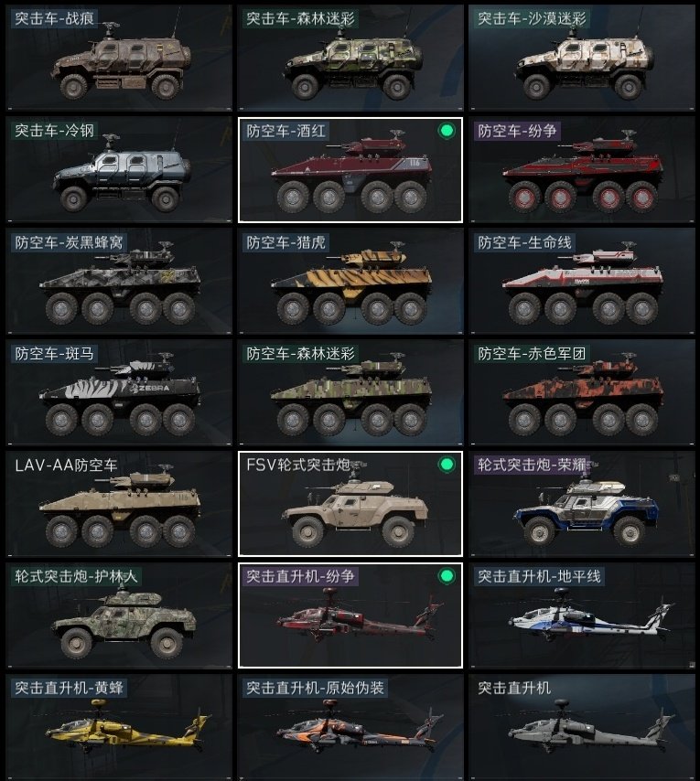Choose the 突击车-森林迷彩 vehicle skin
The width and height of the screenshot is (700, 781).
pyautogui.click(x=350, y=58)
